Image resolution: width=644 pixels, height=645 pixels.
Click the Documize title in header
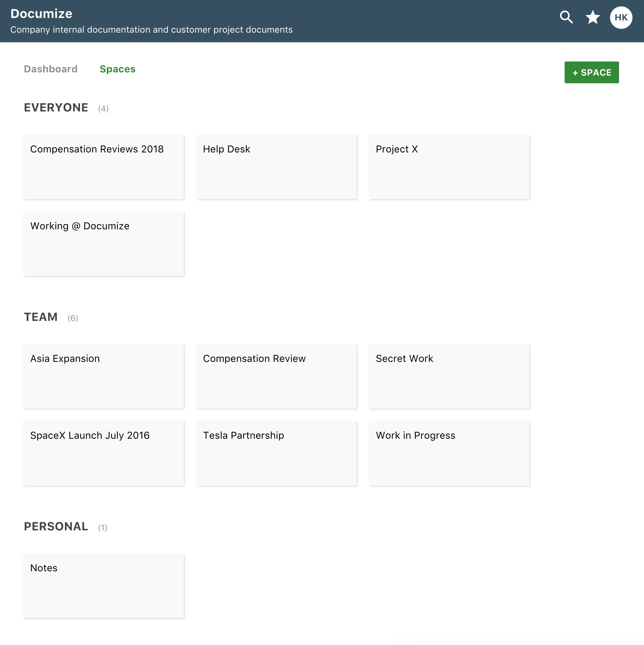[x=41, y=14]
